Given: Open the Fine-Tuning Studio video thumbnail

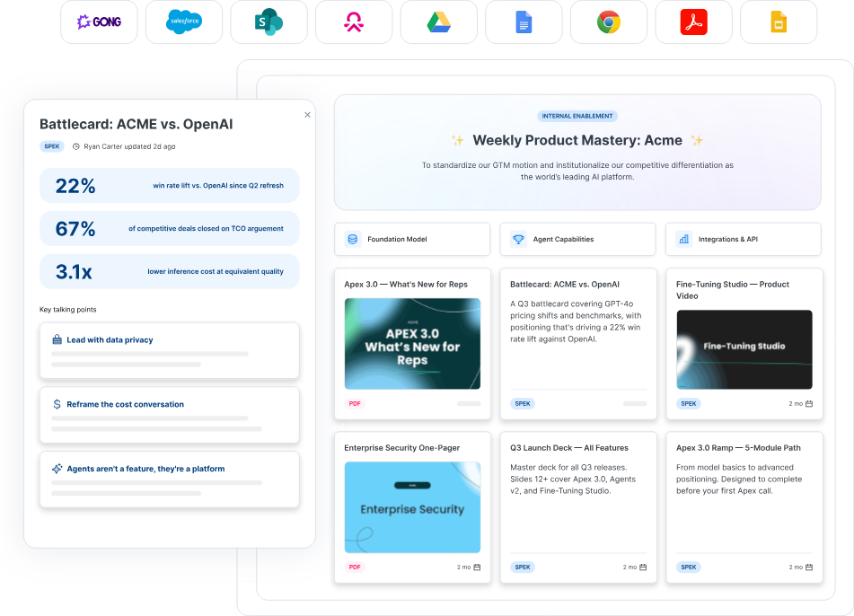Looking at the screenshot, I should [x=744, y=349].
